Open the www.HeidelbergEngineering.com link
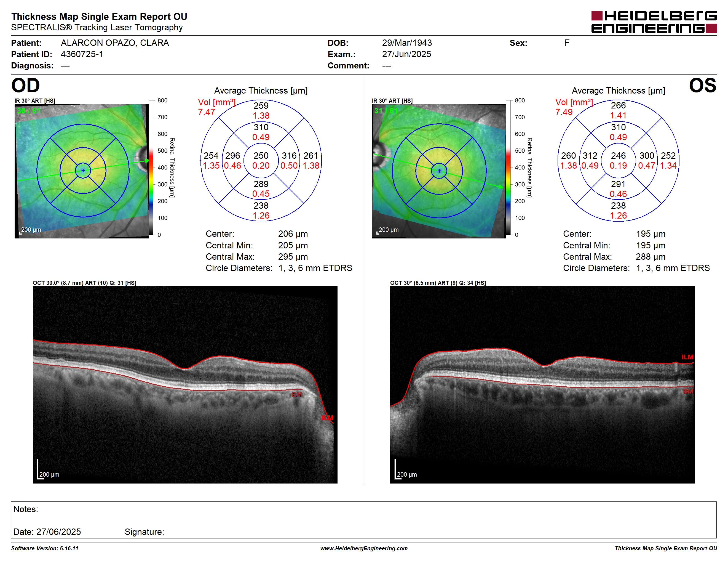Image resolution: width=728 pixels, height=563 pixels. tap(364, 548)
